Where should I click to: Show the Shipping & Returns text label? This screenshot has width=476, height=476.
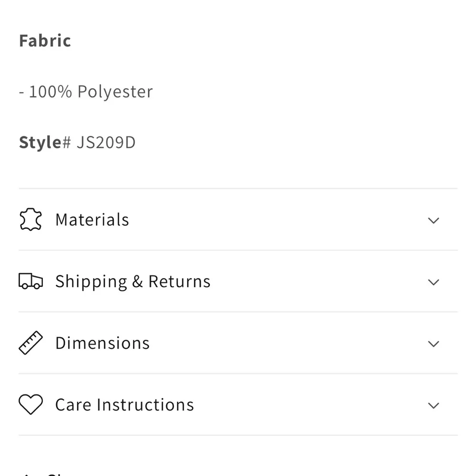(x=133, y=281)
